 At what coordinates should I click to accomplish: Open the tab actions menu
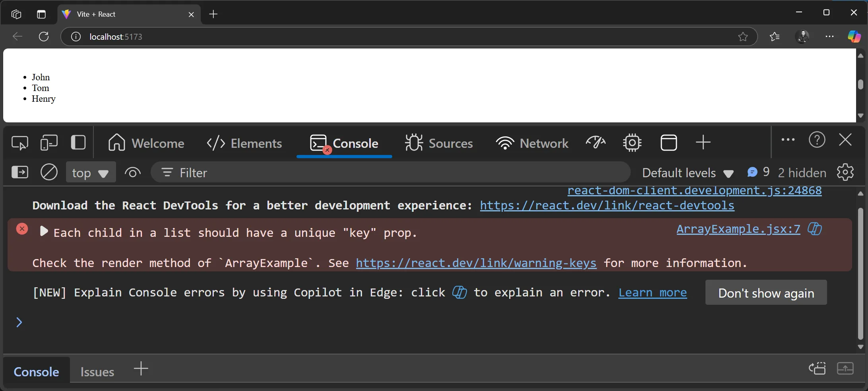(x=41, y=14)
